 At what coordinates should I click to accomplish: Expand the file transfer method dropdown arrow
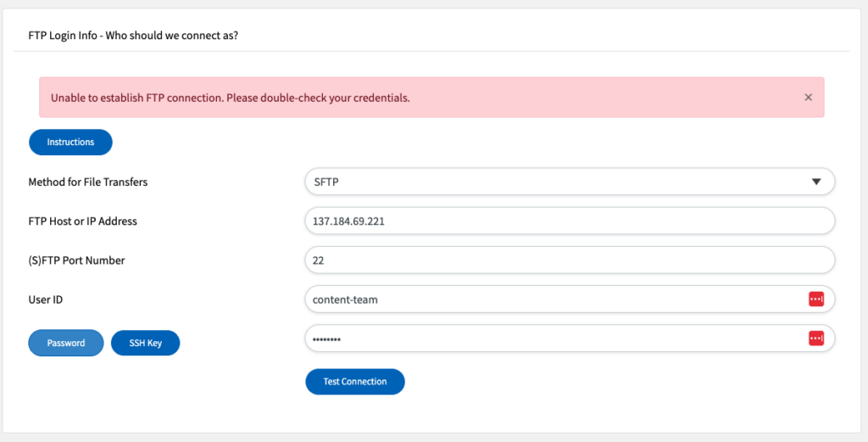[x=816, y=182]
